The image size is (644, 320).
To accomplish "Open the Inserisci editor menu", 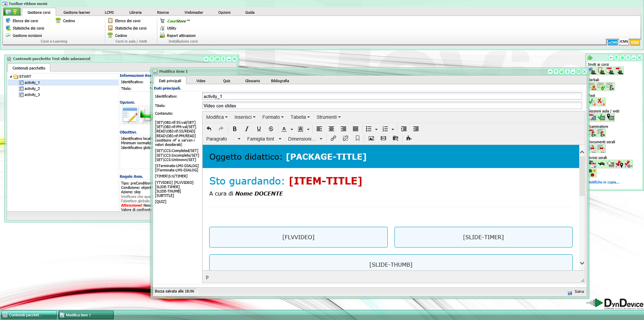I will coord(245,117).
